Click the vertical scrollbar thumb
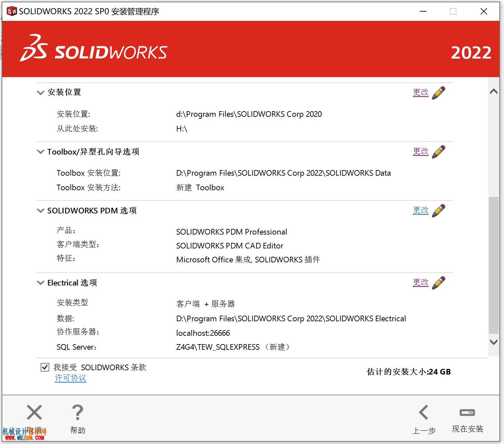 494,265
